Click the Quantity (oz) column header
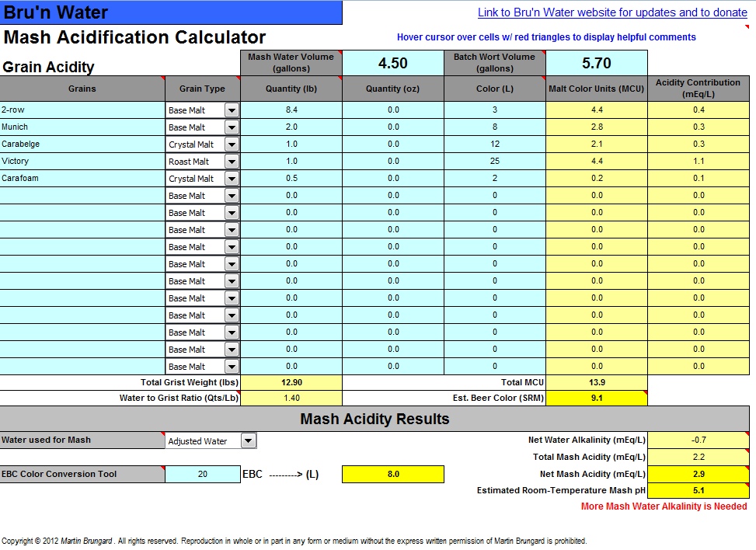This screenshot has width=756, height=550. (393, 89)
